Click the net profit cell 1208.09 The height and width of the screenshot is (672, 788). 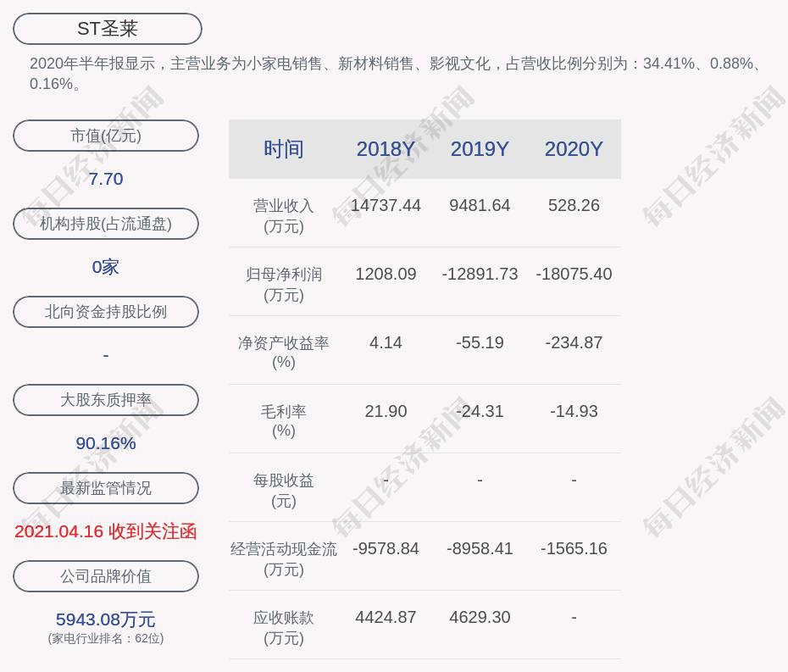pyautogui.click(x=386, y=274)
